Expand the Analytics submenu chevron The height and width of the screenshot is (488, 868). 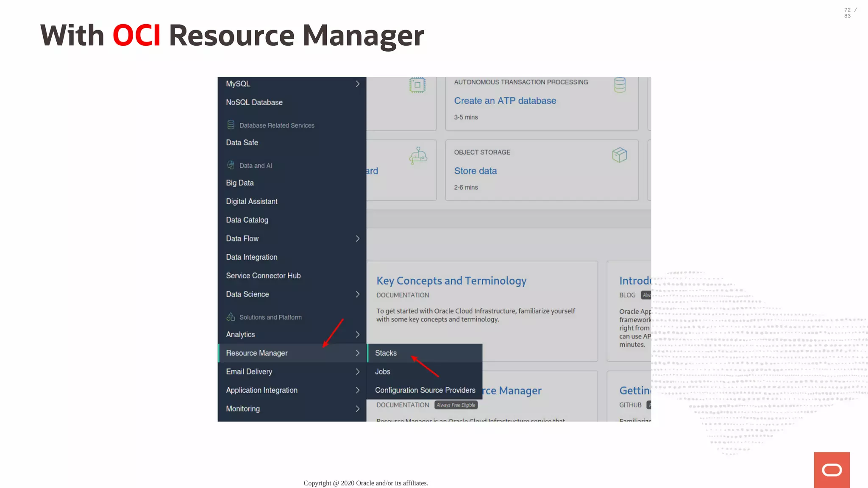click(357, 335)
